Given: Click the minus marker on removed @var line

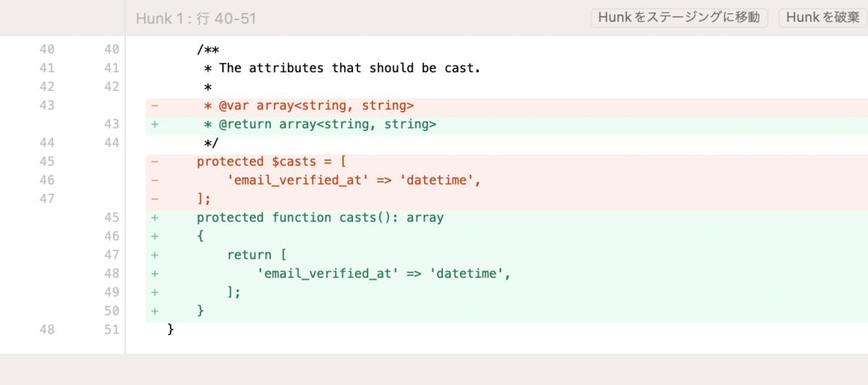Looking at the screenshot, I should pos(155,106).
